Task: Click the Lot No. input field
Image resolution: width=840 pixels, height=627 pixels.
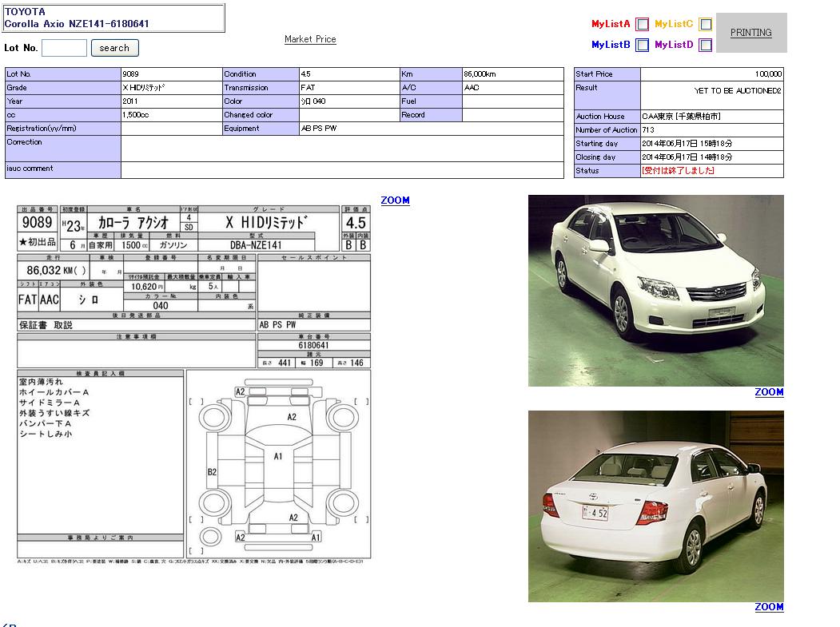Action: tap(64, 48)
